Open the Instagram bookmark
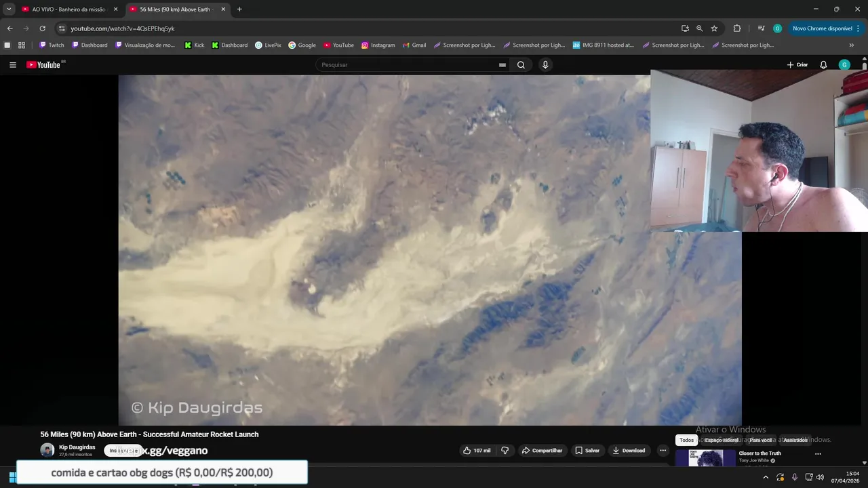The image size is (868, 488). click(378, 45)
